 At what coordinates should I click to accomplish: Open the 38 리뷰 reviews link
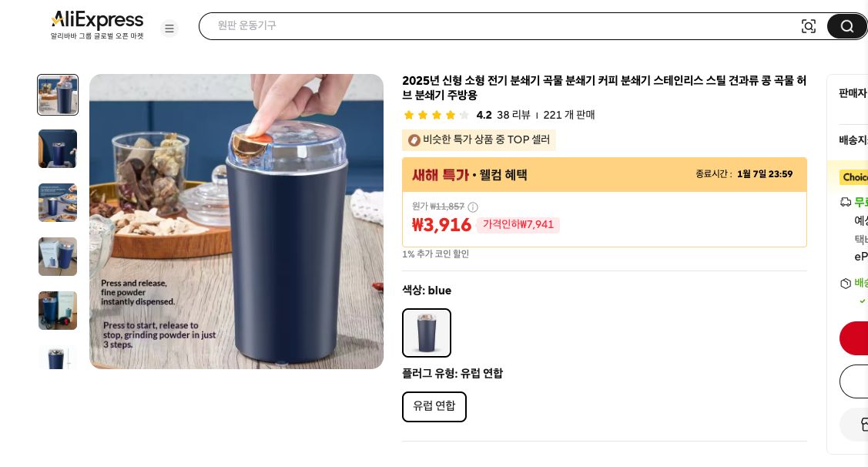514,115
